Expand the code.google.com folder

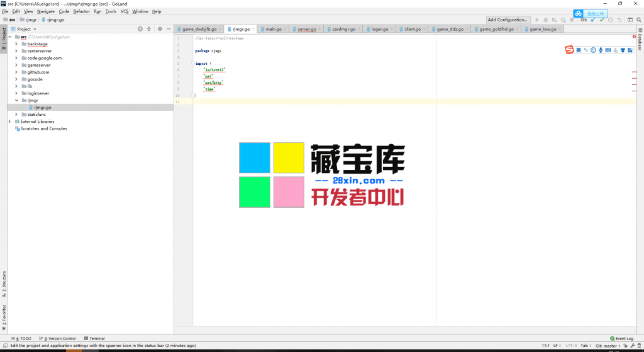pos(16,58)
